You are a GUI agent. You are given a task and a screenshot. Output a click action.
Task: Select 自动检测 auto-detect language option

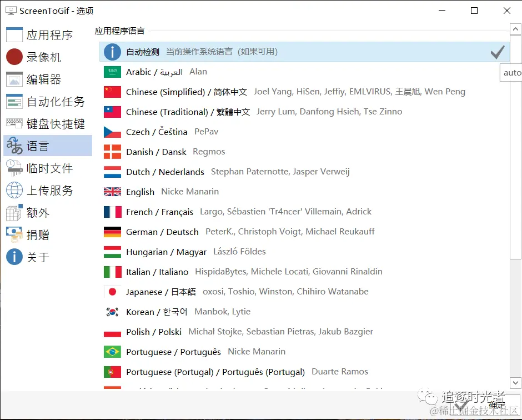[304, 52]
